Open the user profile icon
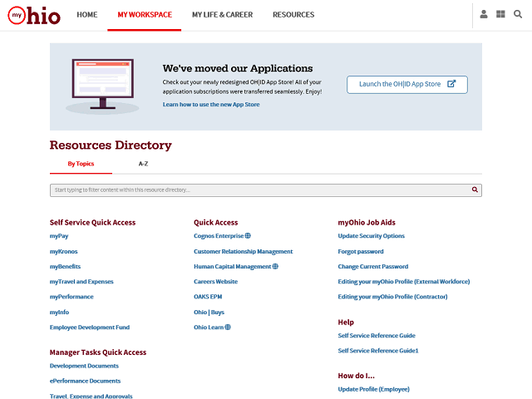The width and height of the screenshot is (532, 399). click(484, 14)
